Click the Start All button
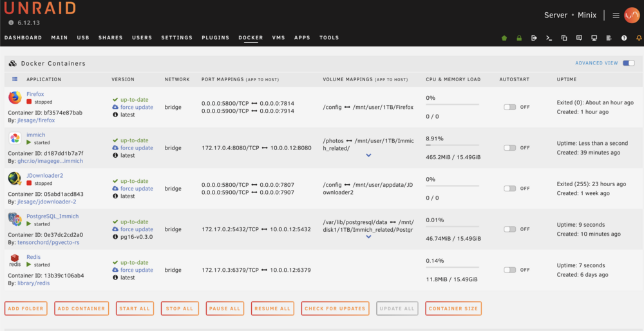This screenshot has width=644, height=331. (x=135, y=308)
